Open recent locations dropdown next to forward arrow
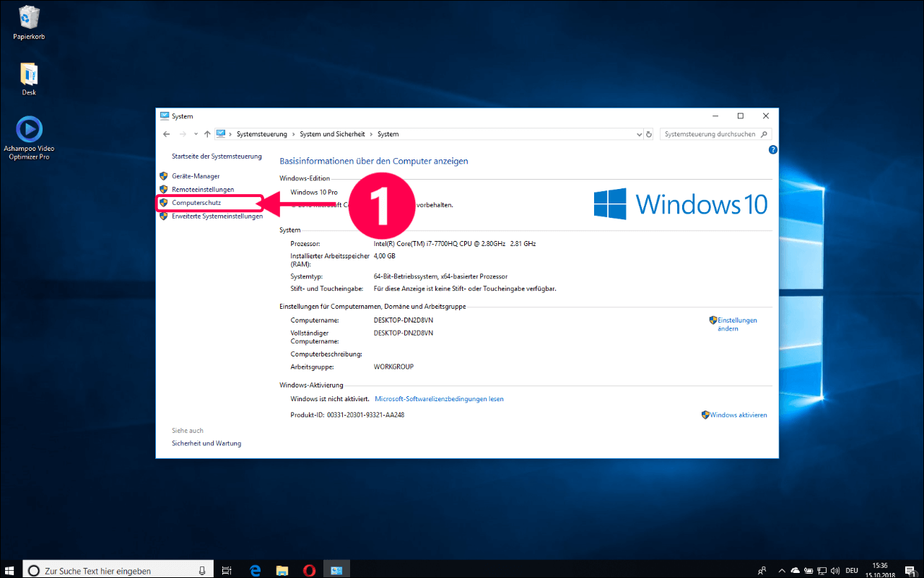The image size is (924, 578). click(195, 134)
